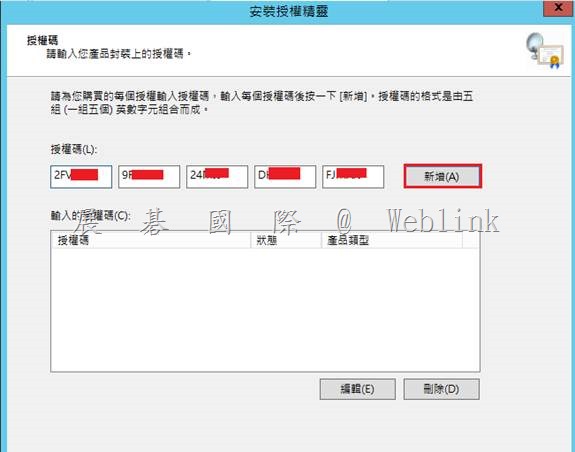The width and height of the screenshot is (575, 452).
Task: Focus the first license code field starting with 2FV
Action: click(81, 176)
